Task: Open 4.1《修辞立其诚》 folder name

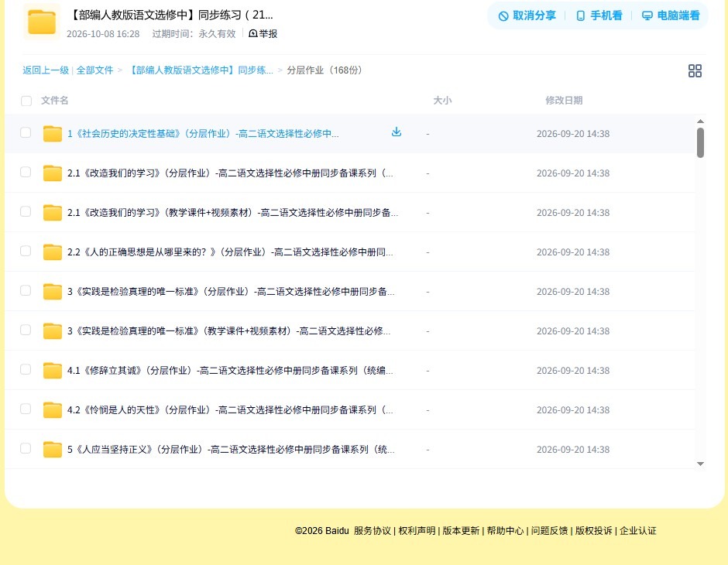Action: tap(230, 370)
